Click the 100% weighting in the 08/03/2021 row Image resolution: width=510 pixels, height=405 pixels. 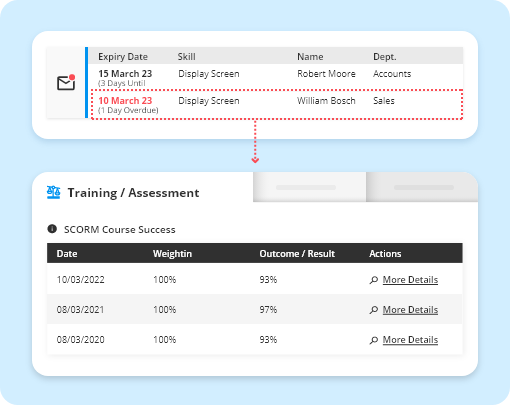(x=165, y=309)
